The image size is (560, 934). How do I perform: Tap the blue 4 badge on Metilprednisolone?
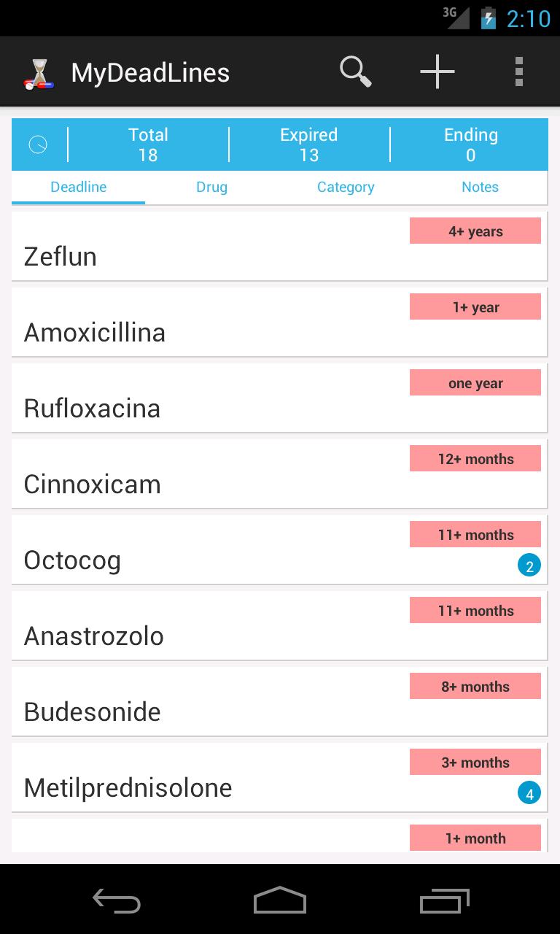(x=529, y=793)
